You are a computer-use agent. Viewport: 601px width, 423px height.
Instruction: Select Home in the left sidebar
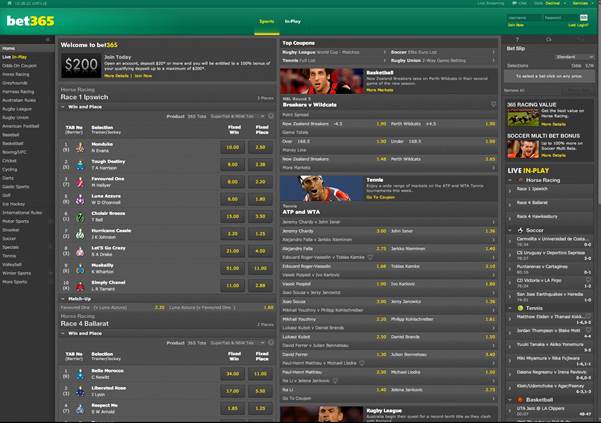[27, 48]
